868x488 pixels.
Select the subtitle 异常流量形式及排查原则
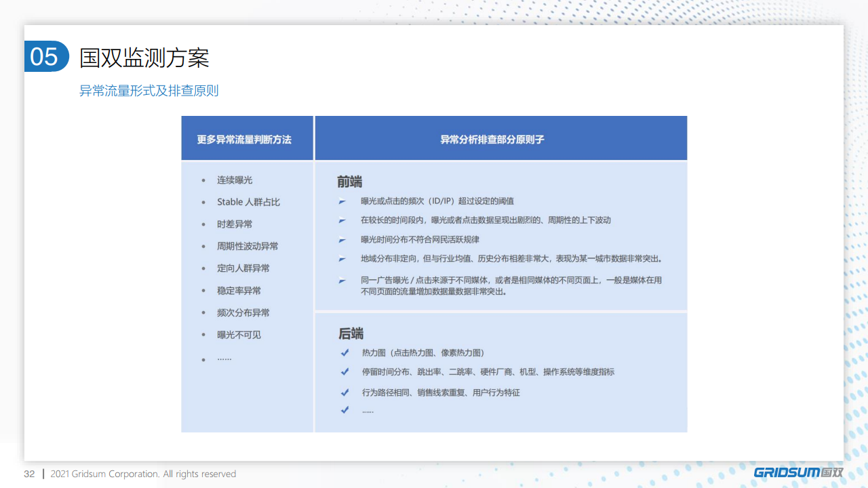tap(149, 91)
